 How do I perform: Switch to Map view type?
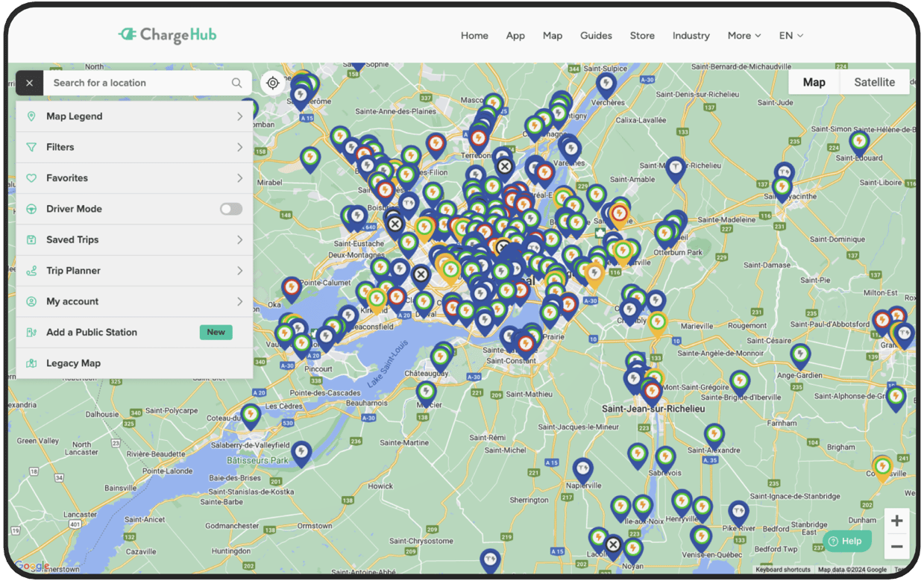pyautogui.click(x=814, y=82)
